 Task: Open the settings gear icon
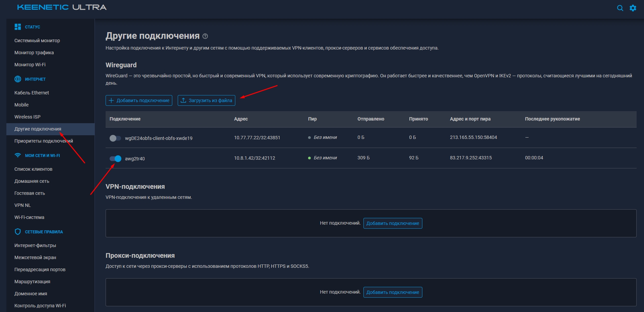pos(633,8)
